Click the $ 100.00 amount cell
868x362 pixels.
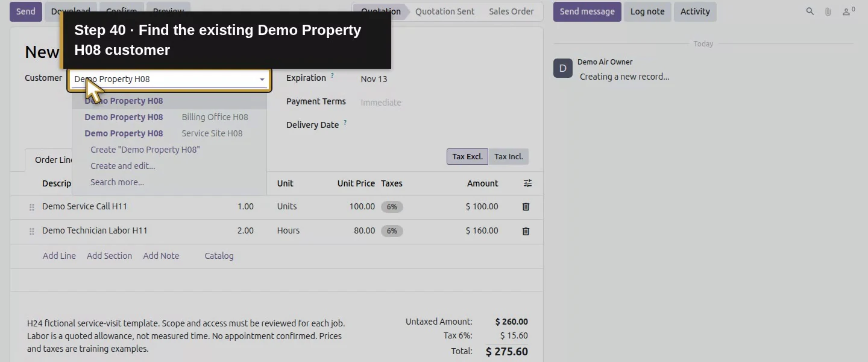point(482,206)
